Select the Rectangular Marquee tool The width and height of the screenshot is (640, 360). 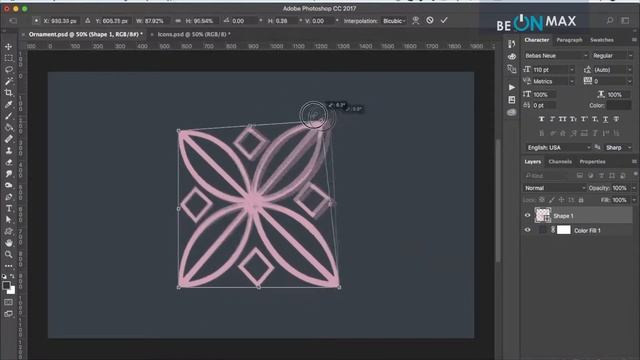(9, 58)
